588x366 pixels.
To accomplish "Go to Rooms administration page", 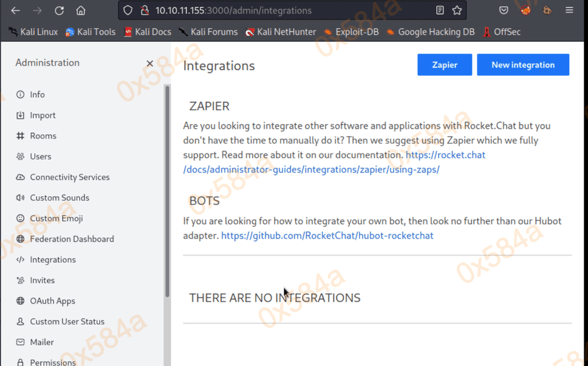I will click(x=43, y=136).
